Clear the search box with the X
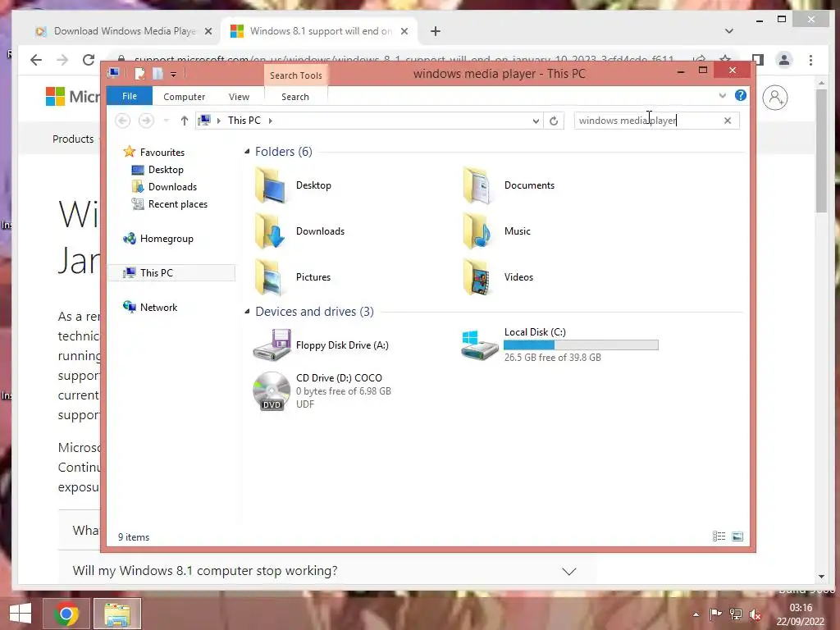The height and width of the screenshot is (630, 840). 728,121
